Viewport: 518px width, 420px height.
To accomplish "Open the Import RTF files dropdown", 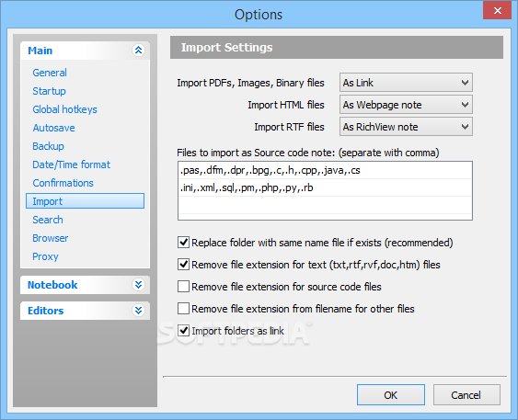I will pos(406,127).
